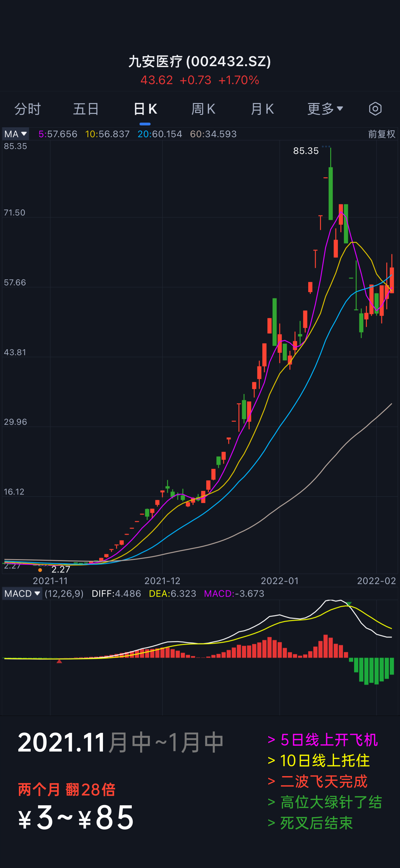This screenshot has width=400, height=868.
Task: Show the 周K weekly chart
Action: pyautogui.click(x=203, y=109)
